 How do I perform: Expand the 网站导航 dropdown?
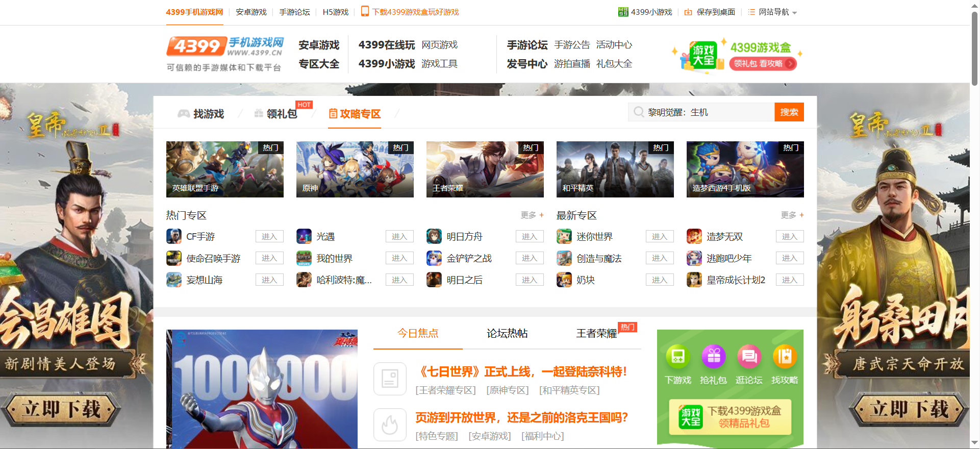point(772,12)
